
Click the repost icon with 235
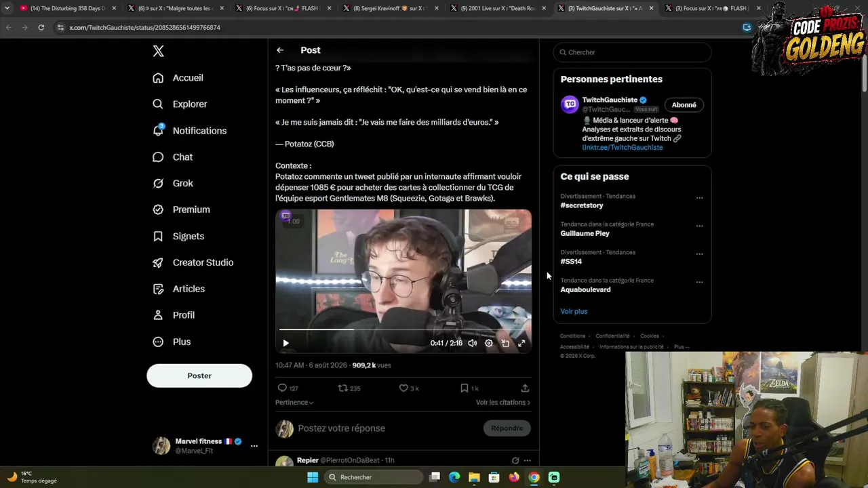[343, 388]
